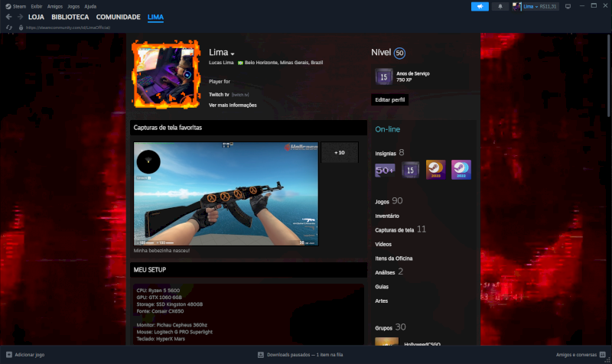Open the Insígnias link
612x364 pixels.
click(386, 154)
